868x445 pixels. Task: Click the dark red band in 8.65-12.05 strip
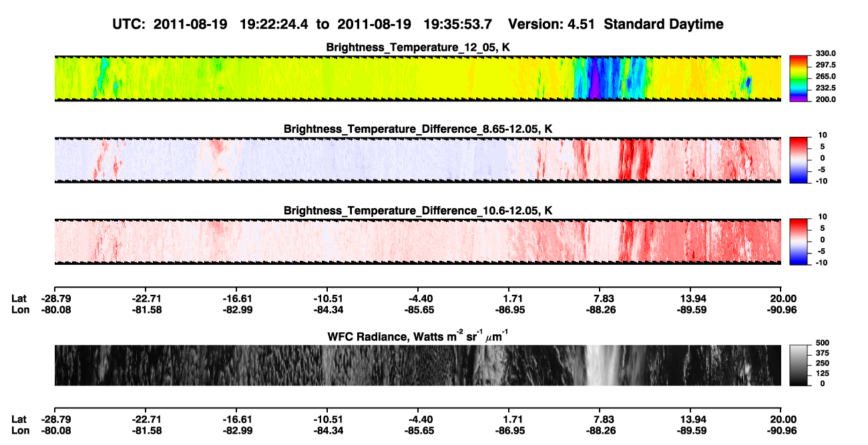point(634,159)
